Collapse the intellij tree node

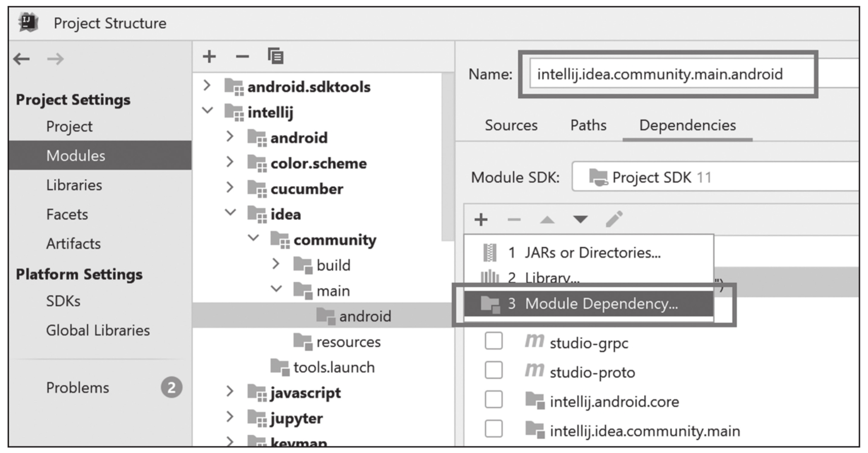(207, 110)
